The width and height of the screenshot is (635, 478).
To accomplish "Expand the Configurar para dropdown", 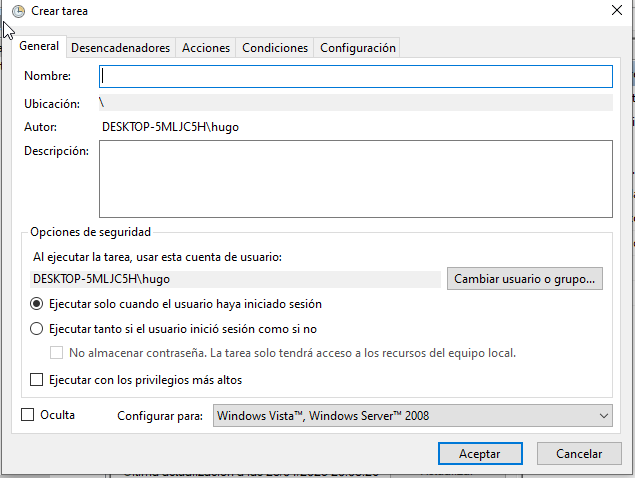I will [412, 416].
